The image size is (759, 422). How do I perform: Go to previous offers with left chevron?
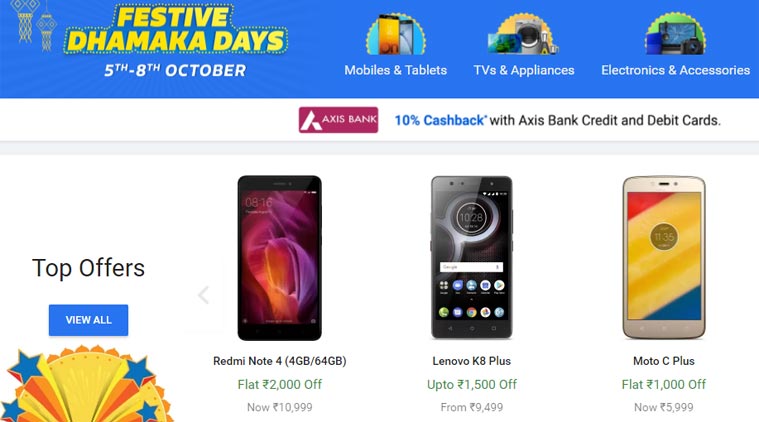204,294
